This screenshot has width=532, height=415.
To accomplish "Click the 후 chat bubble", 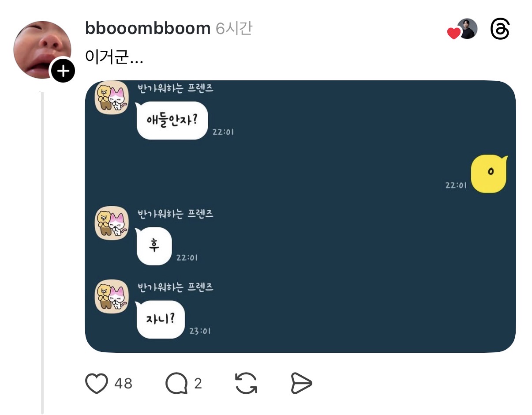I will pos(154,246).
